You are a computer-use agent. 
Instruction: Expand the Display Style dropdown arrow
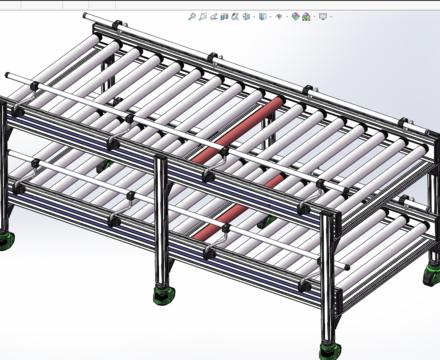click(x=270, y=16)
